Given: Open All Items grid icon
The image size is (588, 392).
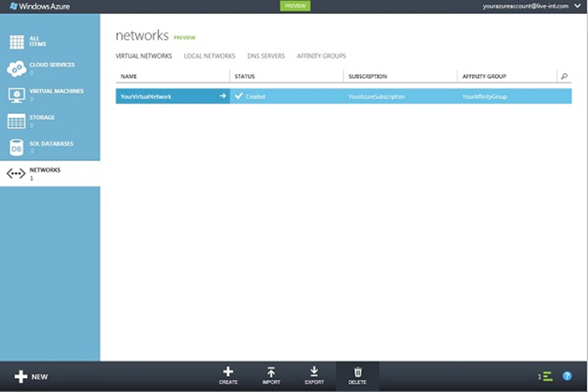Looking at the screenshot, I should (x=16, y=42).
